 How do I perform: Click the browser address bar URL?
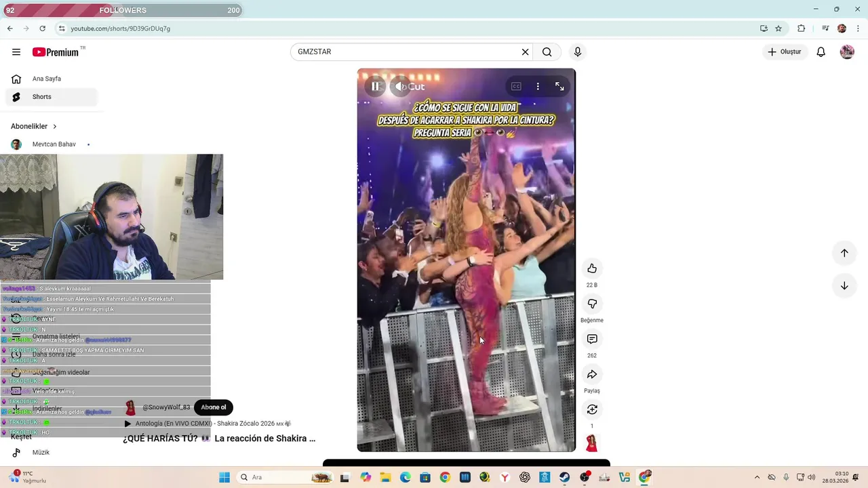pos(120,28)
